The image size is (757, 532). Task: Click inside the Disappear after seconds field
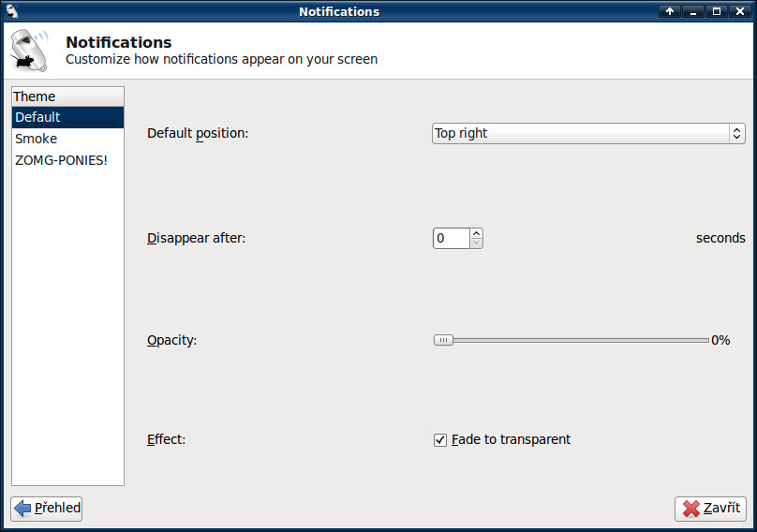(x=451, y=238)
